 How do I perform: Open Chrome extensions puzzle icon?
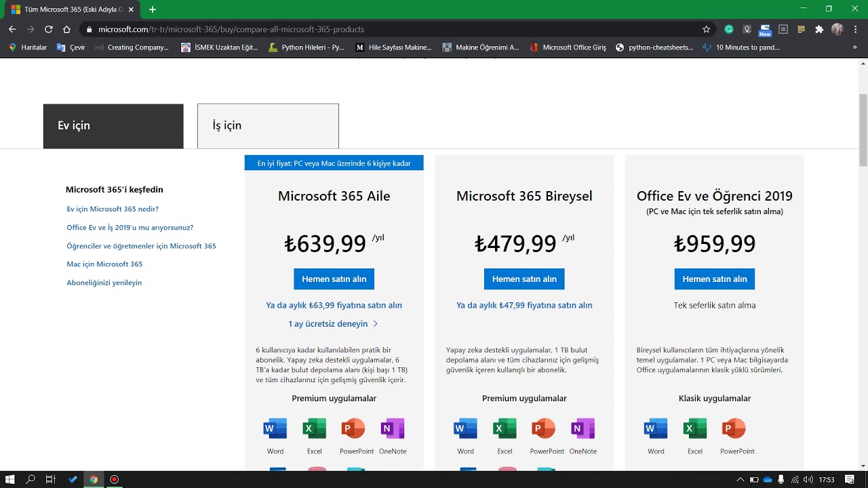[819, 29]
